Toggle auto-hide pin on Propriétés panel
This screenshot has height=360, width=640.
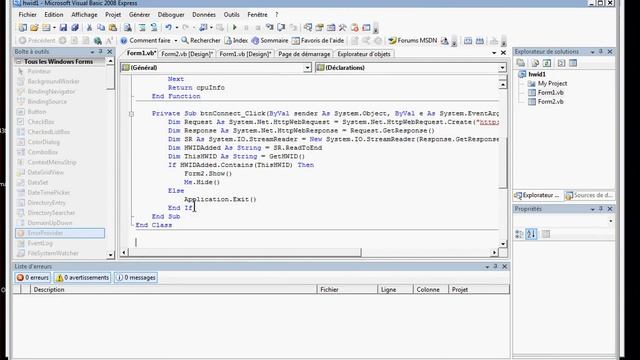pyautogui.click(x=601, y=209)
